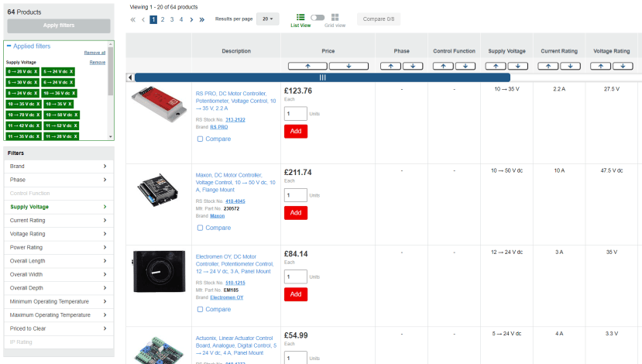Expand Maximum Operating Temperature filter
The width and height of the screenshot is (642, 364).
59,315
